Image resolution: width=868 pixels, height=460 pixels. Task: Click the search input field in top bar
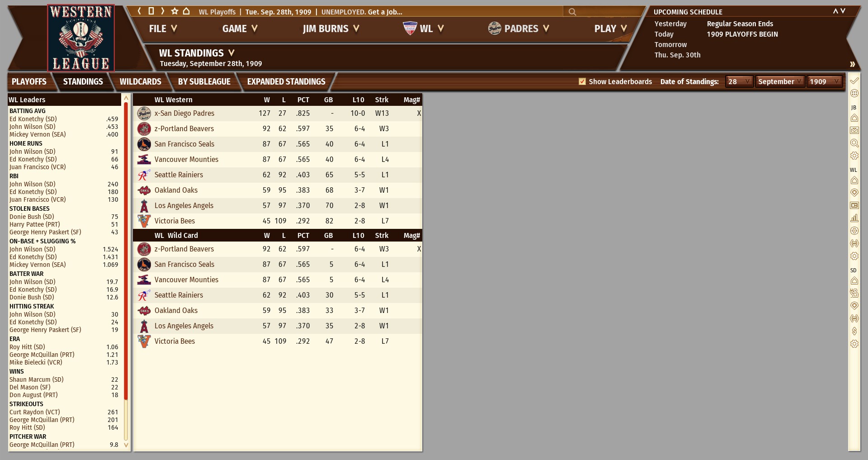click(604, 12)
